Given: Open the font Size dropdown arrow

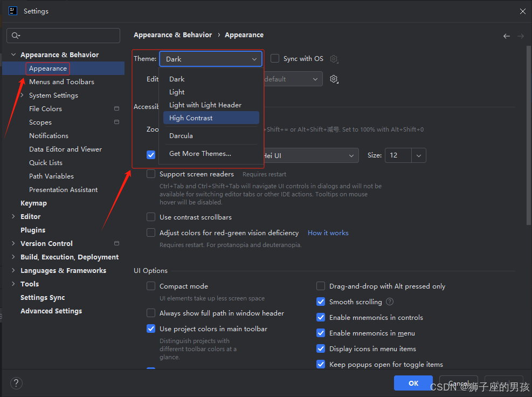Looking at the screenshot, I should coord(419,155).
